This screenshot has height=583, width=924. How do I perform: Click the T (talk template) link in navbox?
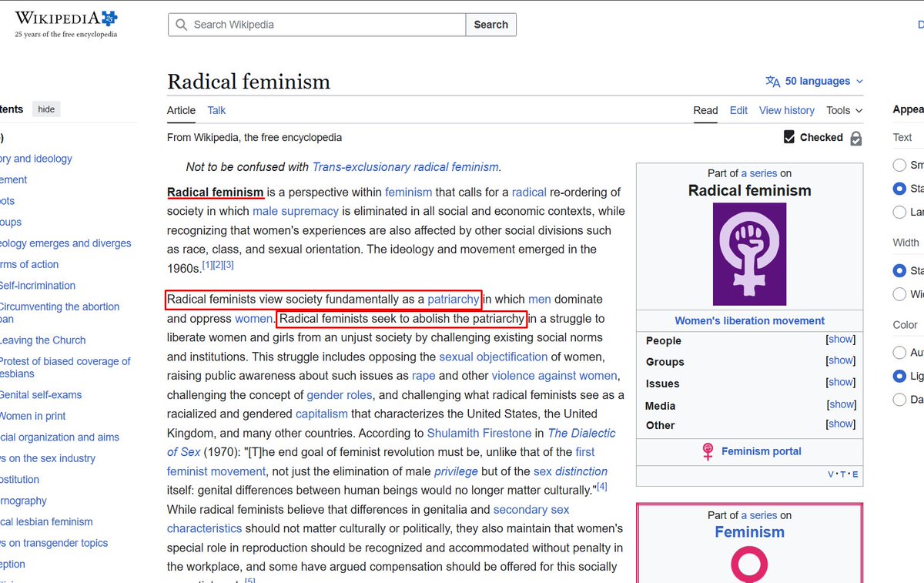(843, 474)
